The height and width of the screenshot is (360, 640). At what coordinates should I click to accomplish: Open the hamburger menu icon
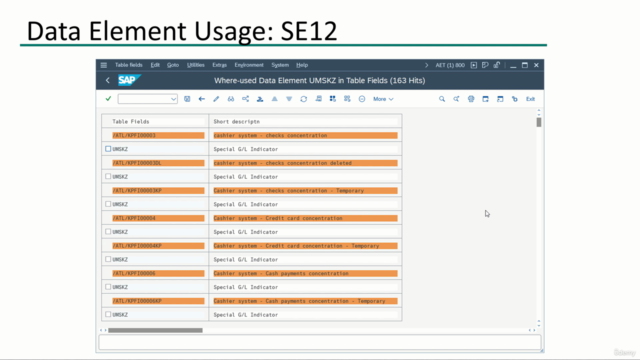(x=104, y=65)
